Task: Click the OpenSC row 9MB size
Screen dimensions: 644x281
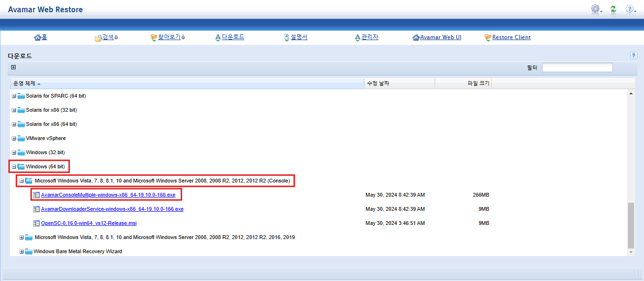Action: 484,223
